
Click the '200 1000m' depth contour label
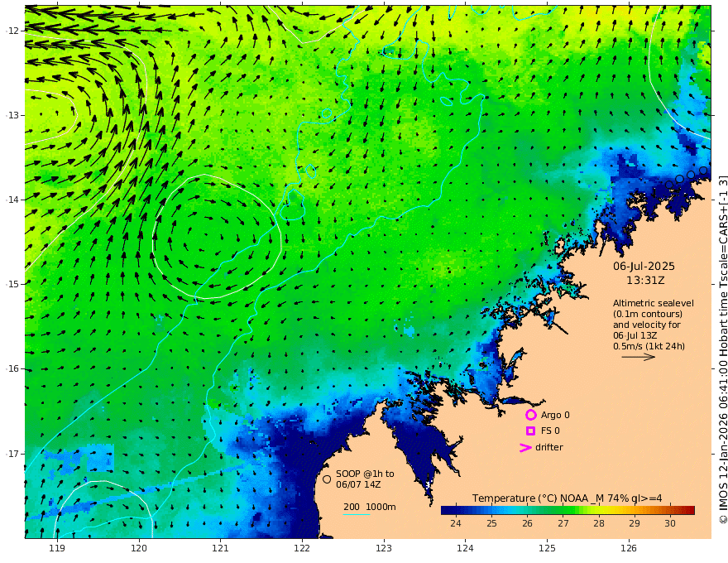tap(370, 507)
